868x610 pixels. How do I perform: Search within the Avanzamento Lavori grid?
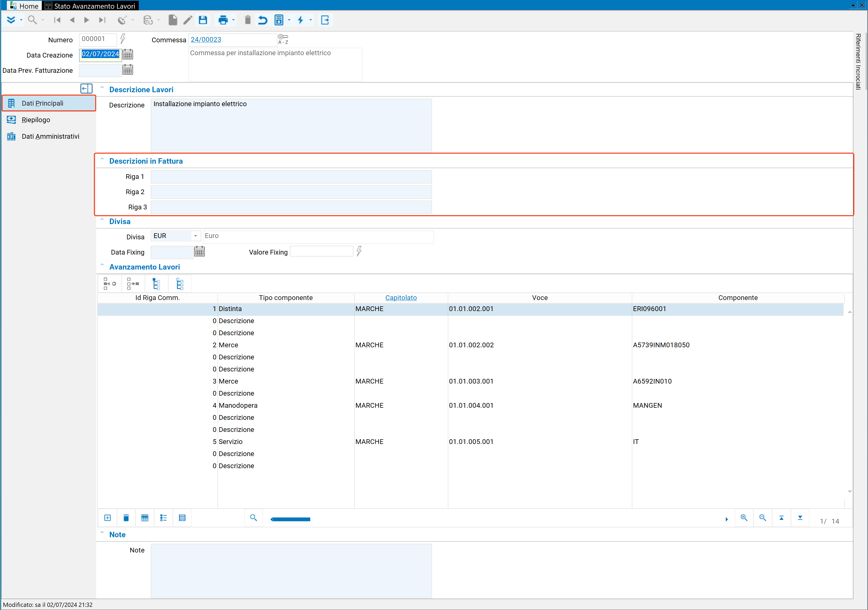254,518
